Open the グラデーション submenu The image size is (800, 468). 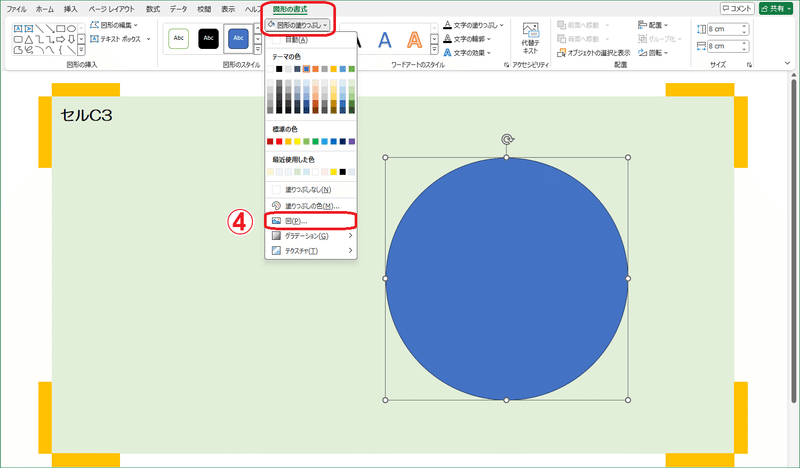[311, 236]
